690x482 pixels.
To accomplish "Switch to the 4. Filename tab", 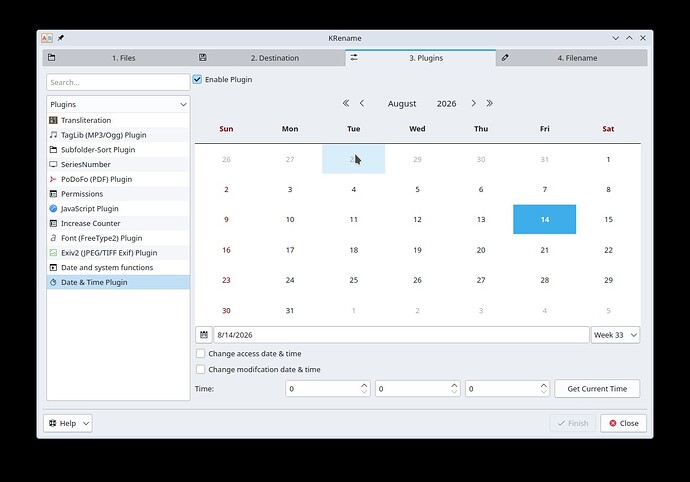I will pyautogui.click(x=572, y=58).
